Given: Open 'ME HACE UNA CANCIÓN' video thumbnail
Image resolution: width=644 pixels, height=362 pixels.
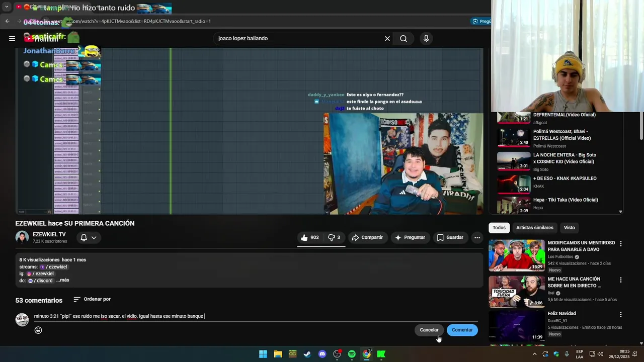Looking at the screenshot, I should pyautogui.click(x=516, y=292).
